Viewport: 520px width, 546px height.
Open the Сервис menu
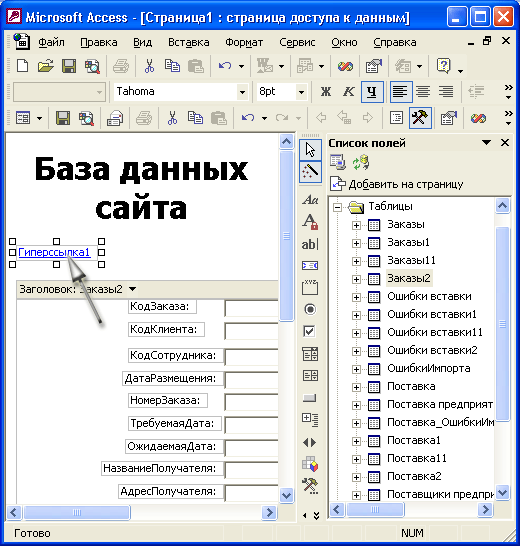297,42
